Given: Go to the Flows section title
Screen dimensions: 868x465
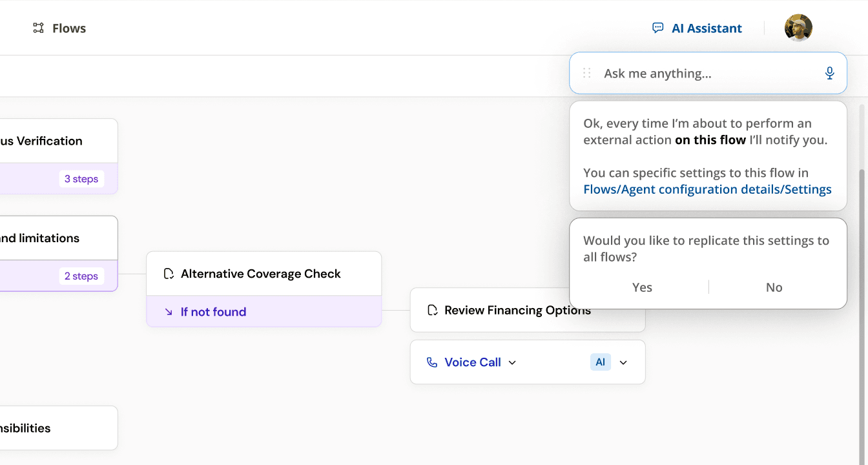Looking at the screenshot, I should pyautogui.click(x=69, y=28).
